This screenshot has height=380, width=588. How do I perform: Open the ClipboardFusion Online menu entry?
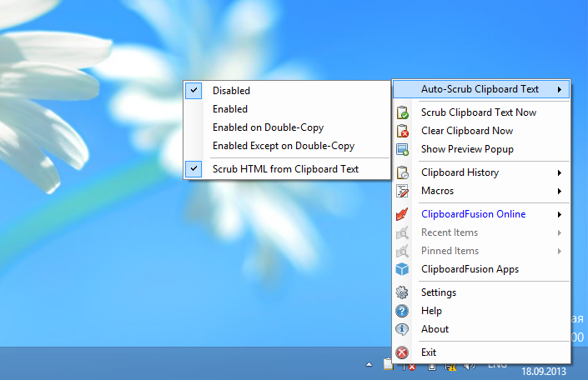click(x=482, y=214)
